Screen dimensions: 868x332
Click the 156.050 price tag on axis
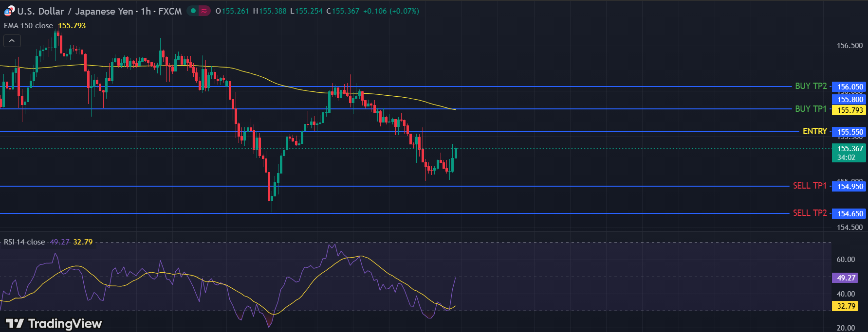tap(850, 87)
